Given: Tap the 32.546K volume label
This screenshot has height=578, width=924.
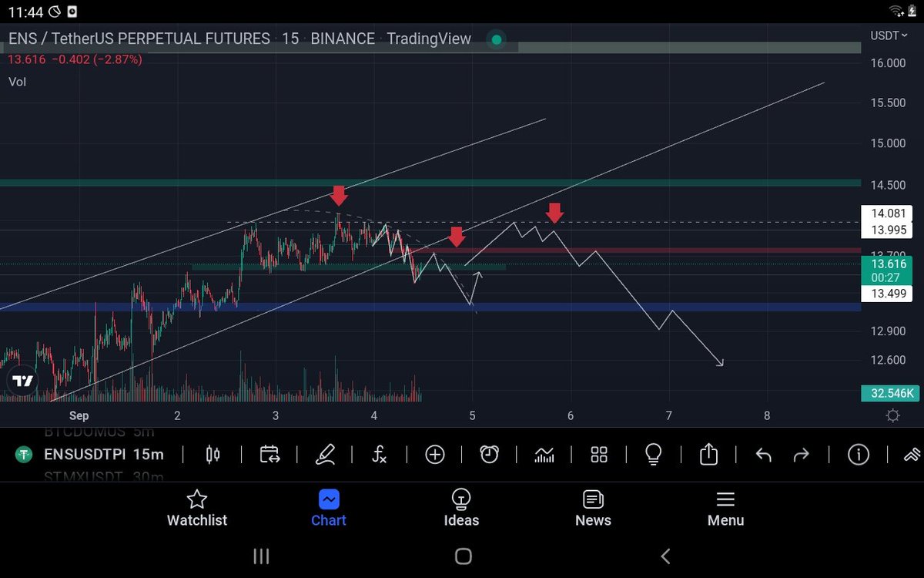Looking at the screenshot, I should 891,393.
